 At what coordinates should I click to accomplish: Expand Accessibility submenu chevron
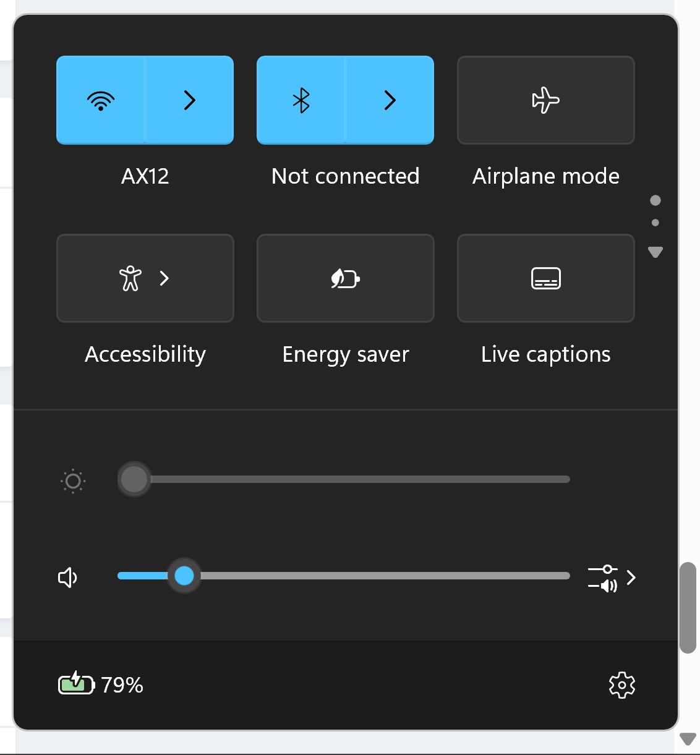164,278
